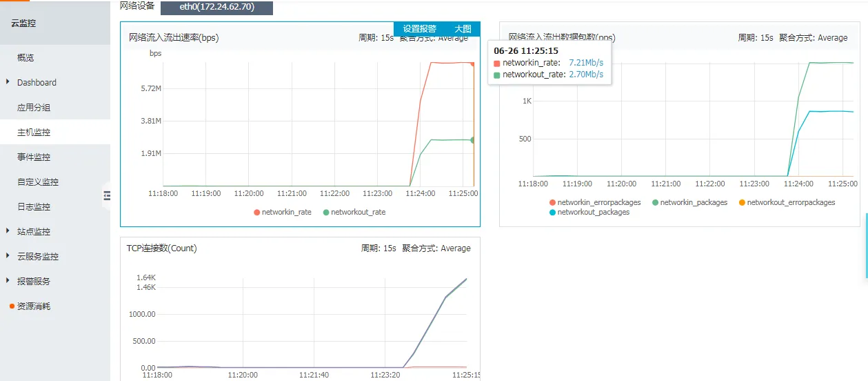Screen dimensions: 868x381
Task: Click the green data point on bps chart
Action: (473, 140)
